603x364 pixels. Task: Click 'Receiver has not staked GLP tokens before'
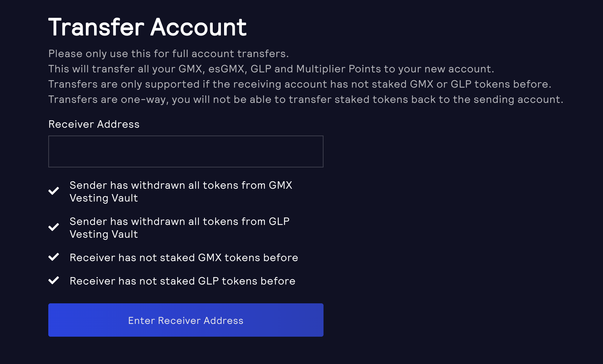(x=182, y=281)
